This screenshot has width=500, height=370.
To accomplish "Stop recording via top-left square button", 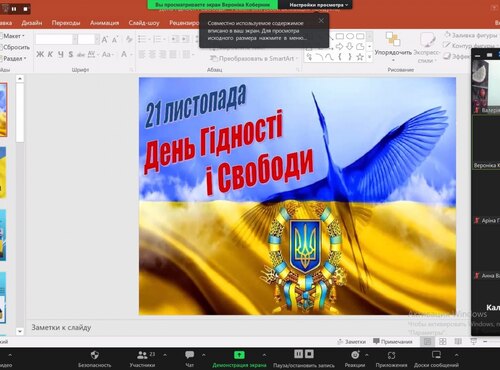I will pos(25,9).
